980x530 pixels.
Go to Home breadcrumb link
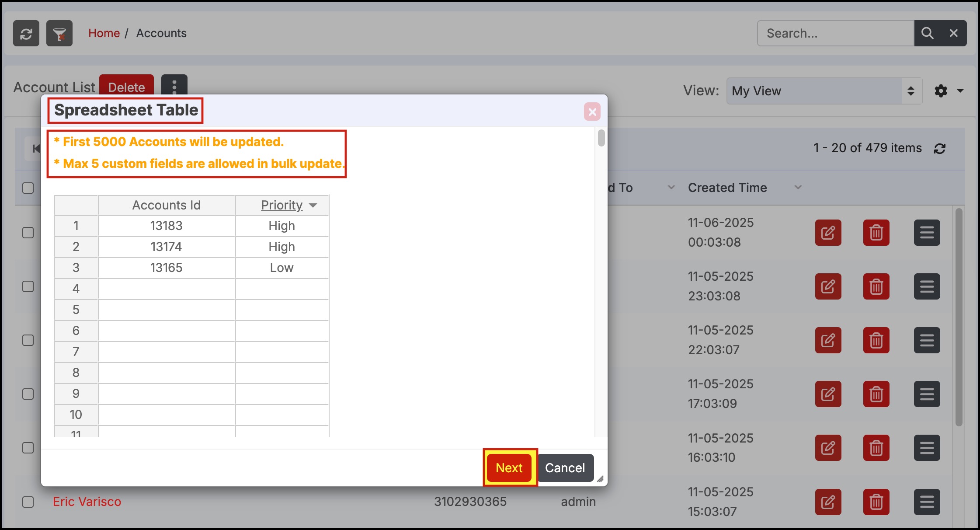[x=104, y=33]
